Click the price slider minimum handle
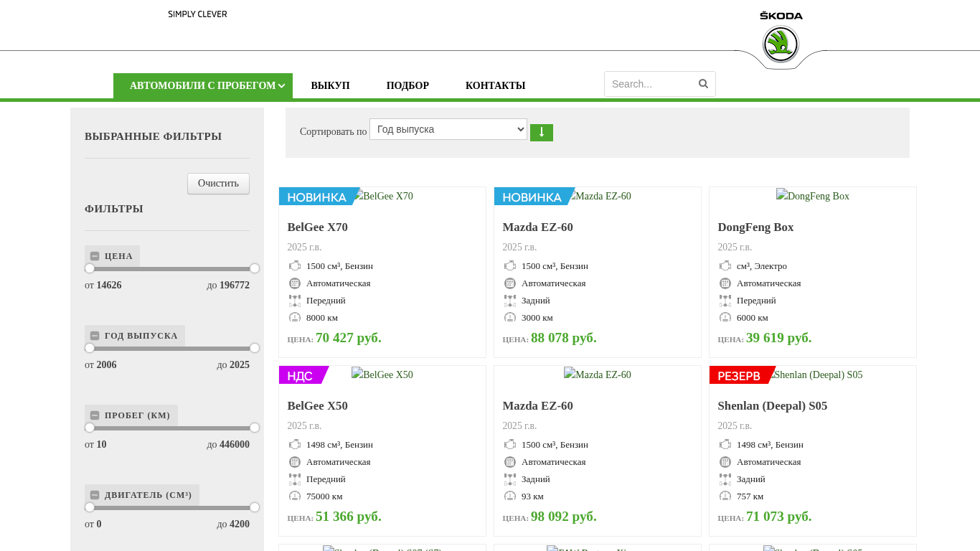The height and width of the screenshot is (551, 980). (90, 268)
